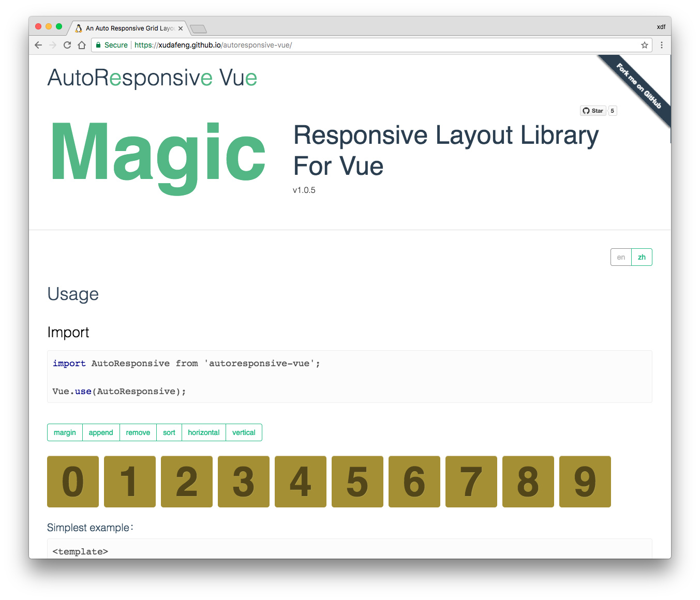Click the grid tile numbered 0

pos(73,482)
